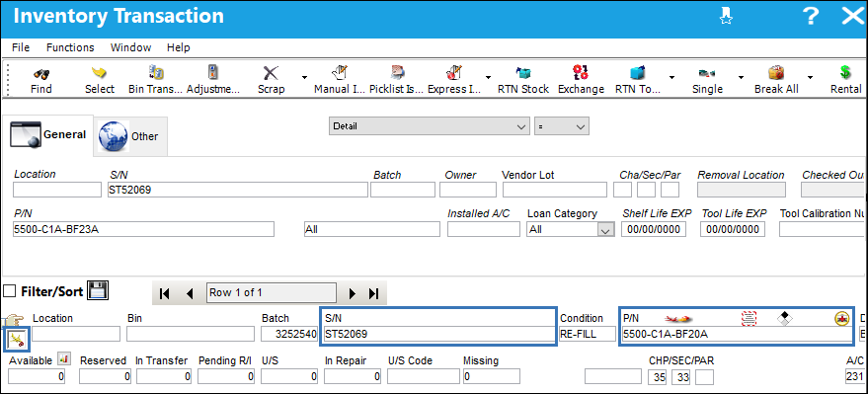Toggle the Filter/Sort checkbox
The image size is (868, 394).
(9, 291)
